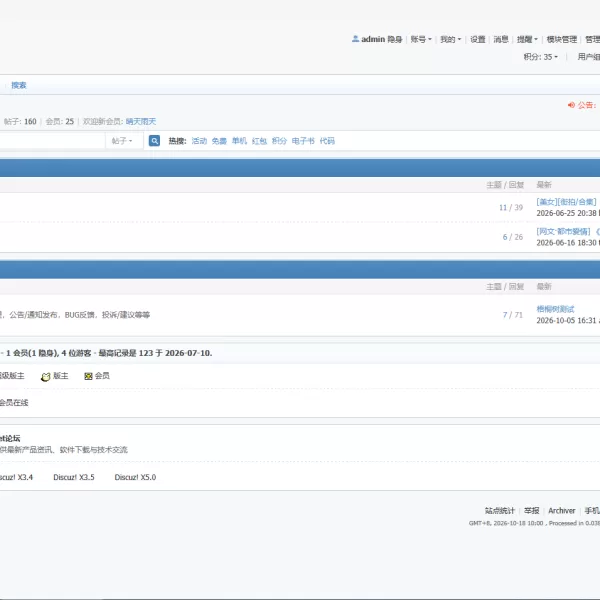Open new member 晴天雨天 profile

pos(141,121)
